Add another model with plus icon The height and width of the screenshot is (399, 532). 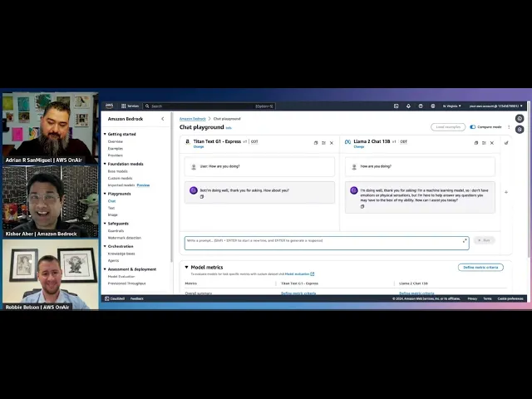point(506,192)
